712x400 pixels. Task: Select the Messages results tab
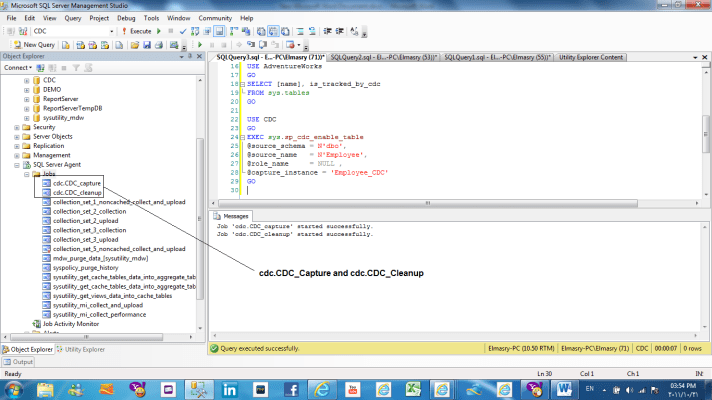[235, 215]
